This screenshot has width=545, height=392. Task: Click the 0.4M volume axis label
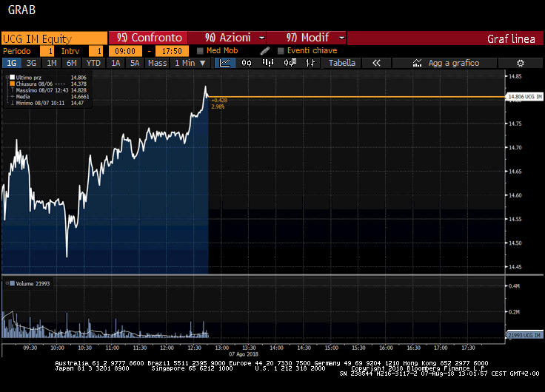tap(514, 286)
